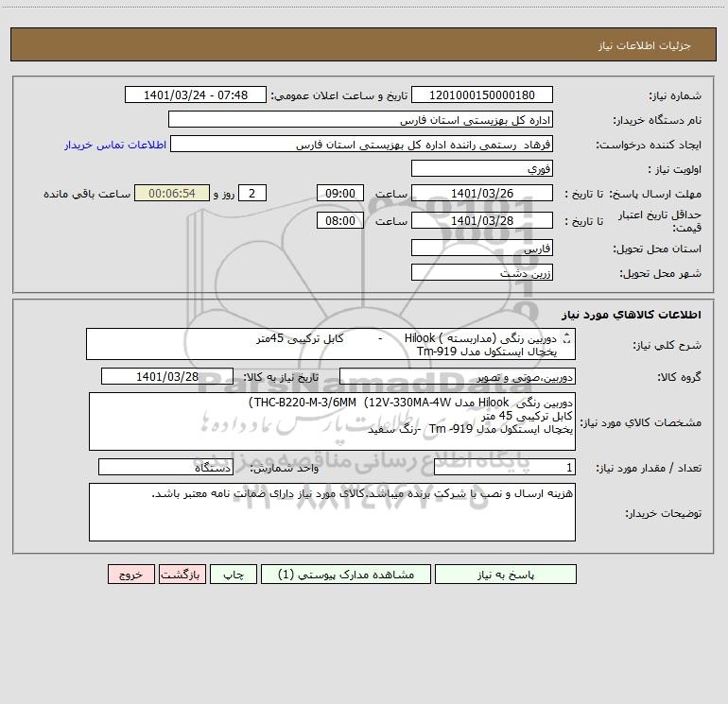The image size is (728, 704).
Task: Click the deadline time field 09:00
Action: 339,193
